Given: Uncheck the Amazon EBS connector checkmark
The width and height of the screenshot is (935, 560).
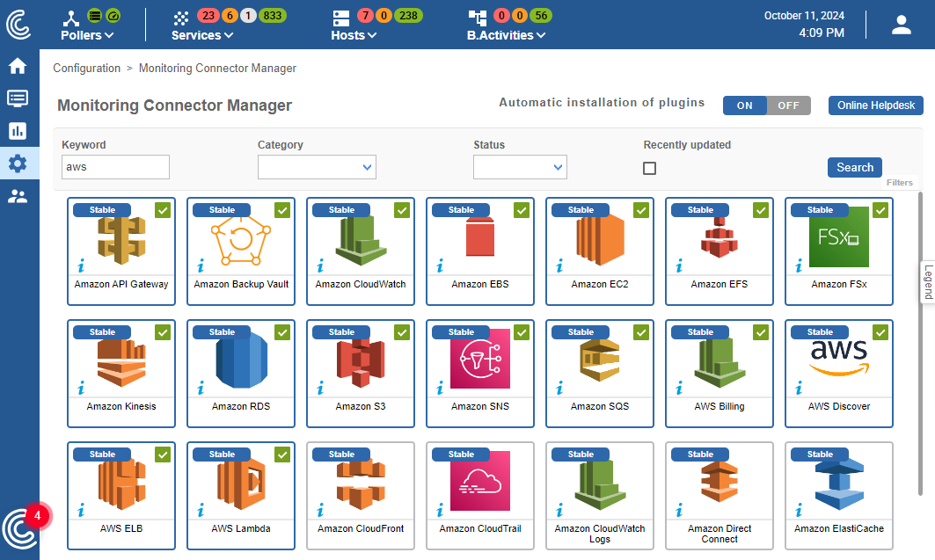Looking at the screenshot, I should [x=522, y=210].
